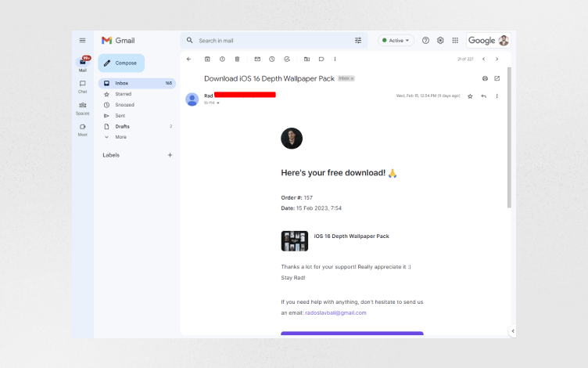The height and width of the screenshot is (368, 588).
Task: Archive this email
Action: point(207,59)
